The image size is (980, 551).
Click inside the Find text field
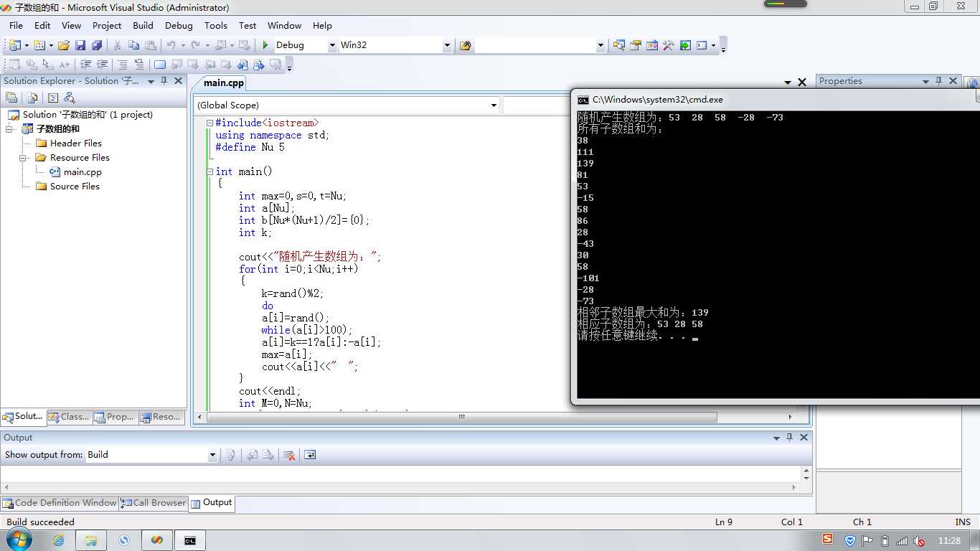534,45
